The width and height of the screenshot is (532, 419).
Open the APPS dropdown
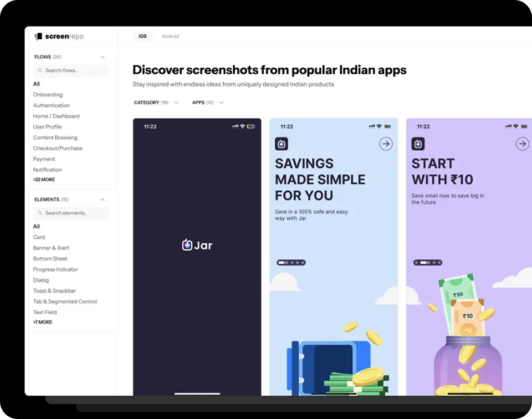coord(208,103)
